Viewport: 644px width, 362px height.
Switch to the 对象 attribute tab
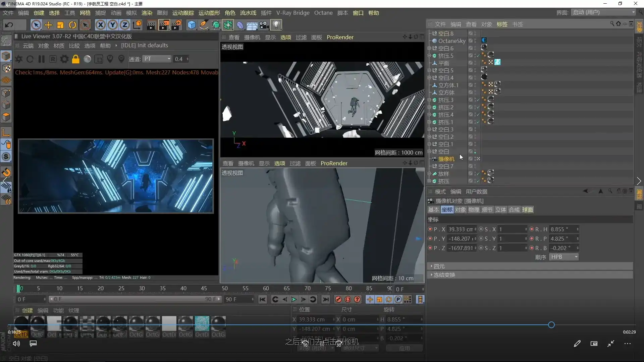(460, 210)
